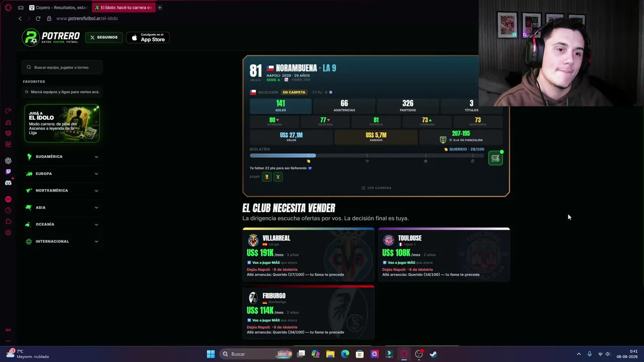This screenshot has width=644, height=362.
Task: Click the En Carpeta badge
Action: click(294, 93)
